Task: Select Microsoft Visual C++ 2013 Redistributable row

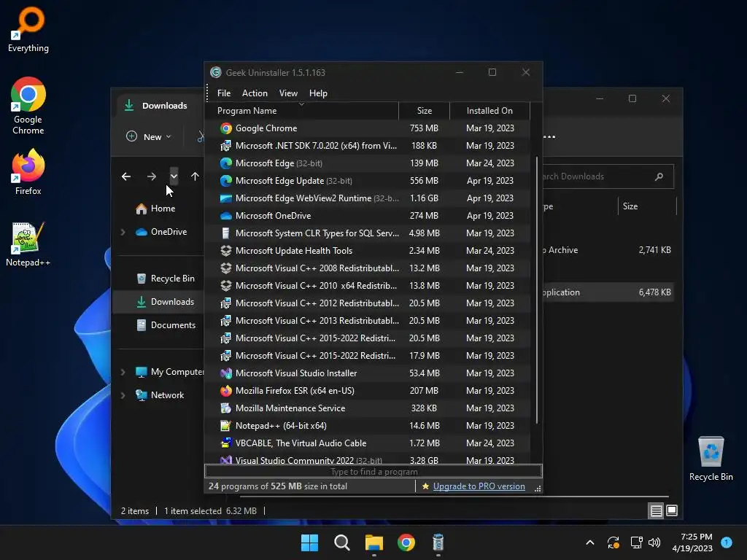Action: [367, 321]
